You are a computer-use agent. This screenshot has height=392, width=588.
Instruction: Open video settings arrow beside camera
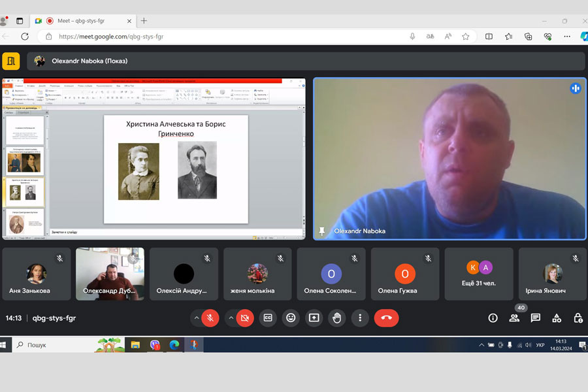point(231,318)
